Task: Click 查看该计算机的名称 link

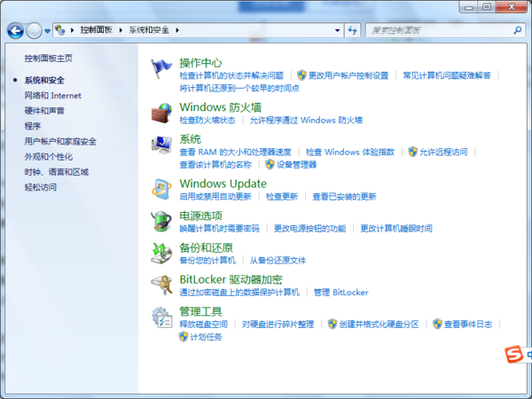Action: (x=215, y=165)
